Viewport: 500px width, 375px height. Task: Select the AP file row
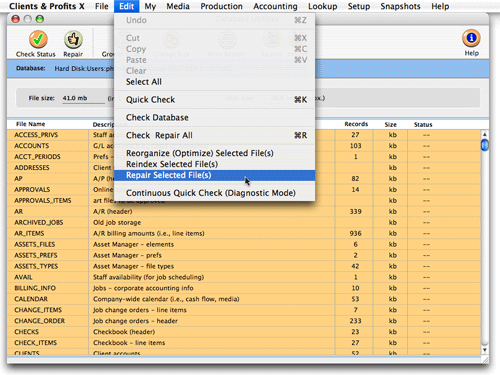pos(244,179)
